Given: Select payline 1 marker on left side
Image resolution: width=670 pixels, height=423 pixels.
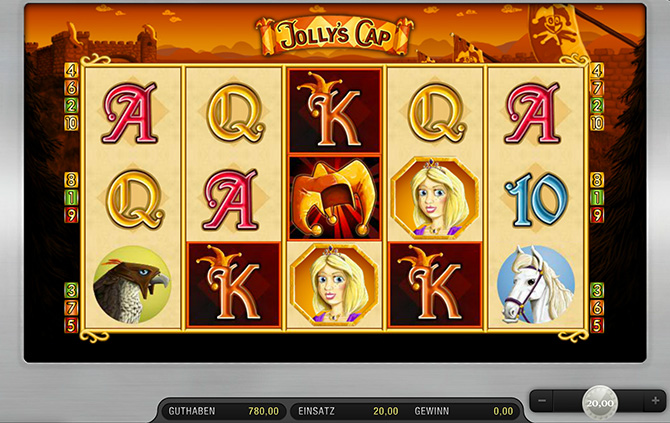Looking at the screenshot, I should pos(71,197).
